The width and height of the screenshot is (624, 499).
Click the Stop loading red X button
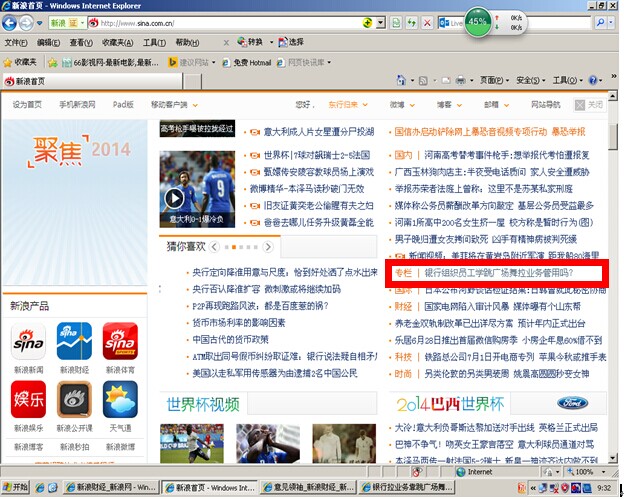tap(427, 23)
